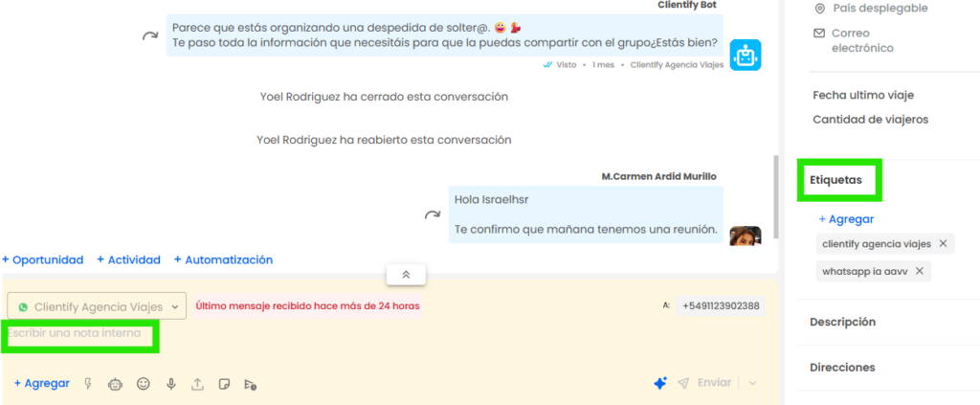Click the M.Carmen Ardid Murillo sender name

pyautogui.click(x=658, y=176)
